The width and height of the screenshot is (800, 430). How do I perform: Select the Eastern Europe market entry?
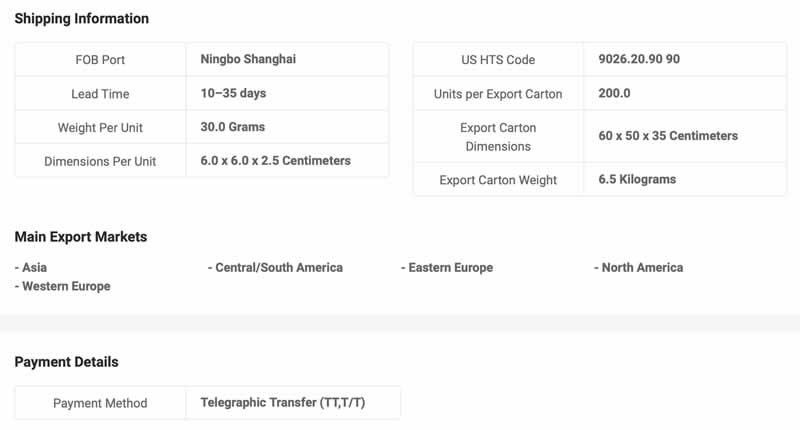click(447, 268)
